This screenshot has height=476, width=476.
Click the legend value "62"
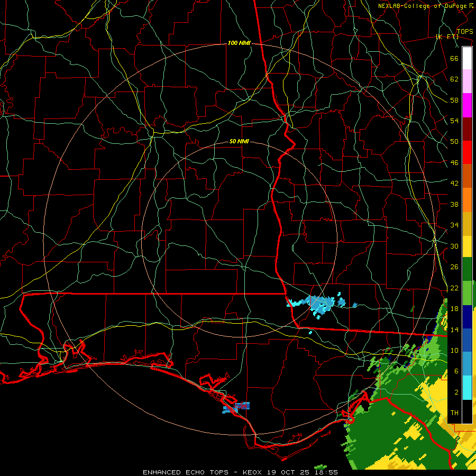[x=454, y=79]
